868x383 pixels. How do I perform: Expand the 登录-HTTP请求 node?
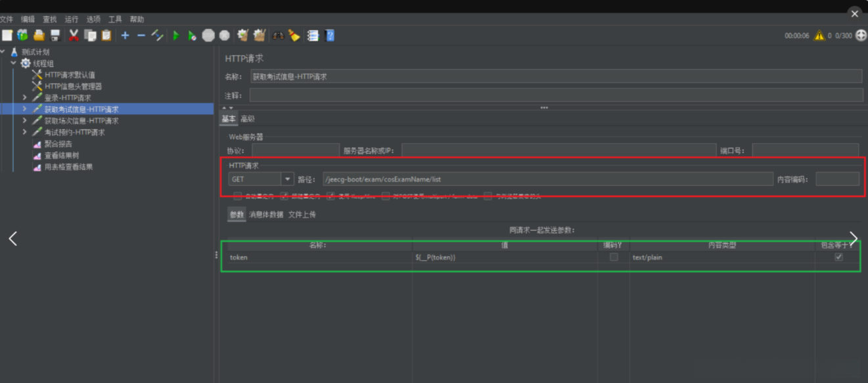pos(24,97)
